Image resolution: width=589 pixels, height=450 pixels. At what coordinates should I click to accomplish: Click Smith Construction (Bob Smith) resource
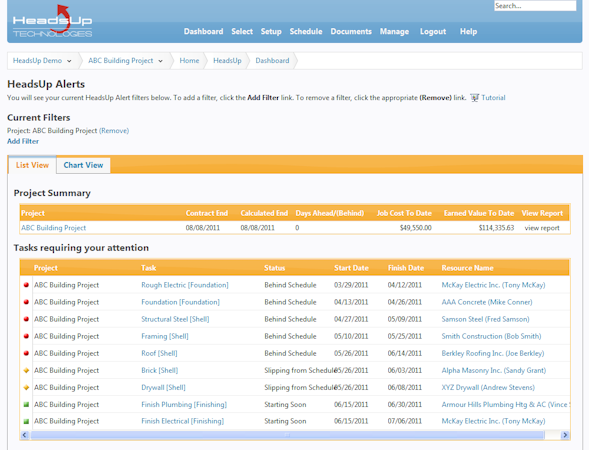tap(491, 336)
